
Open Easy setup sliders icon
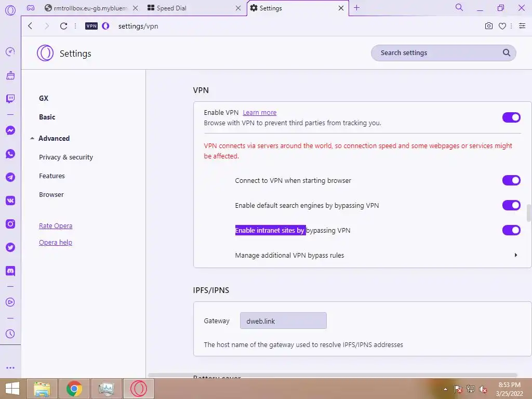[522, 26]
